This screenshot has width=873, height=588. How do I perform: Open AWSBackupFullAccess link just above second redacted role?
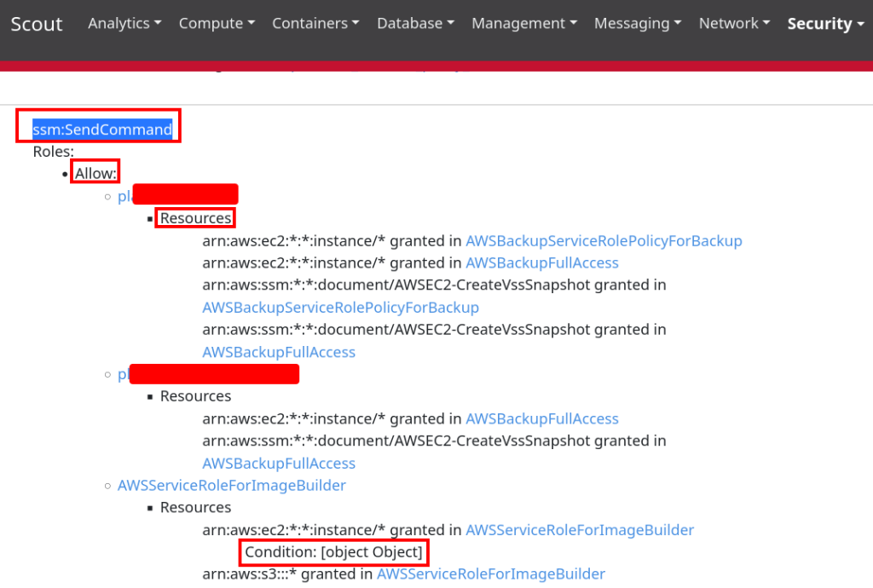pyautogui.click(x=279, y=352)
